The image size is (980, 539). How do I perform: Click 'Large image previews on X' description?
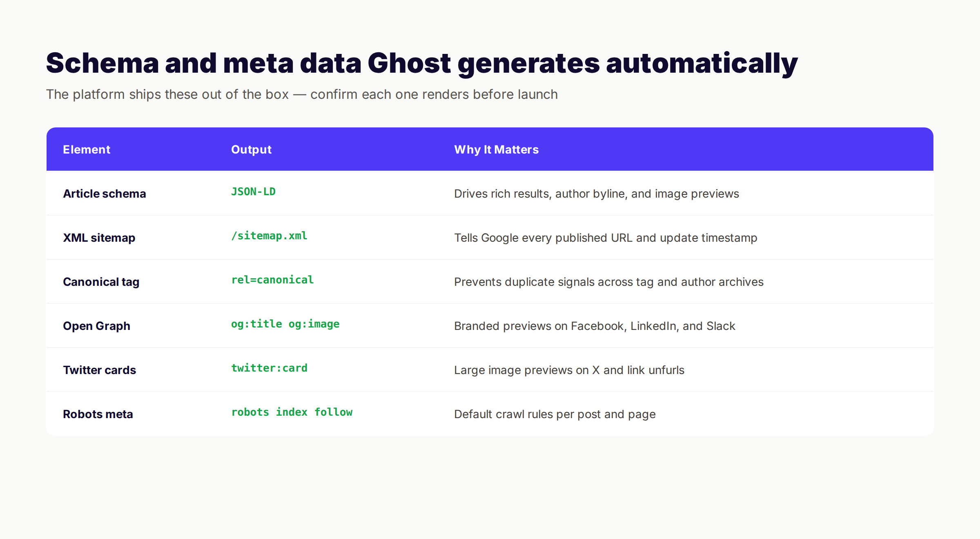569,370
